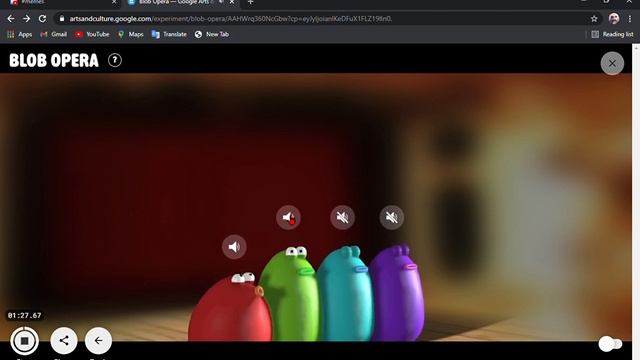Viewport: 640px width, 360px height.
Task: Open the Maps bookmark
Action: tap(131, 34)
